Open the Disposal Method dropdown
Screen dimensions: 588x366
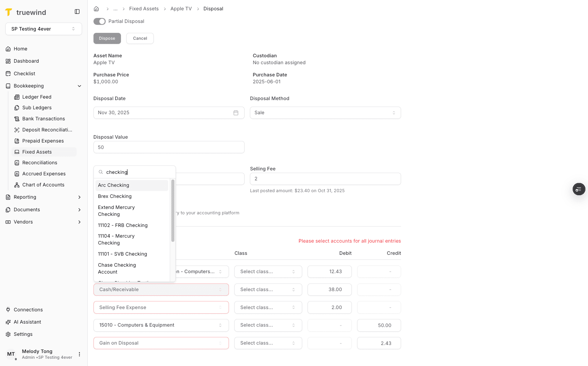[x=325, y=112]
